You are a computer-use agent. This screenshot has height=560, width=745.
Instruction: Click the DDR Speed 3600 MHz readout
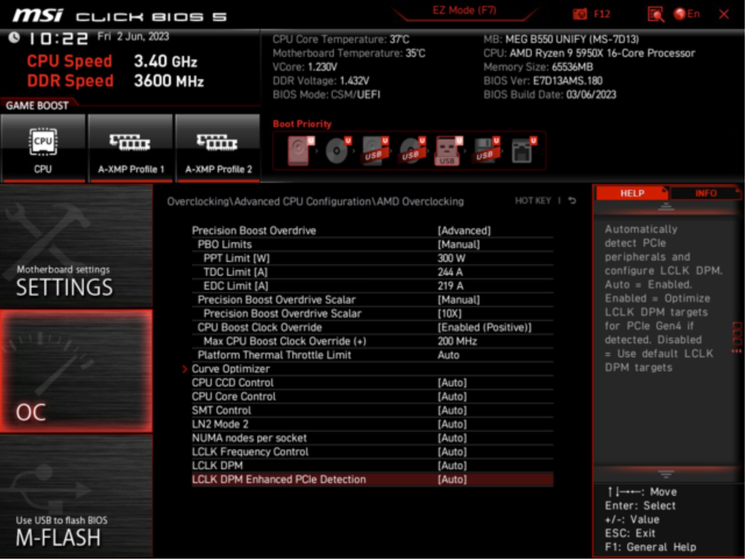point(115,81)
